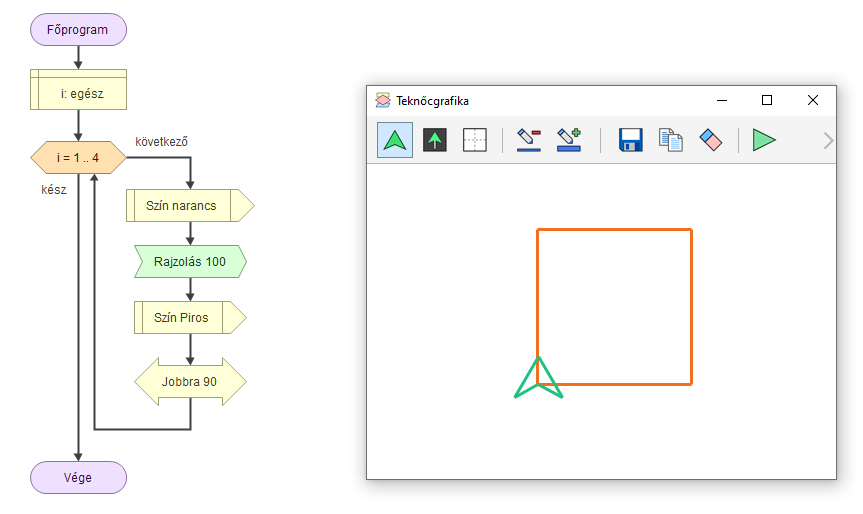Select the 'Rajzolás 100' drawing block

click(189, 262)
